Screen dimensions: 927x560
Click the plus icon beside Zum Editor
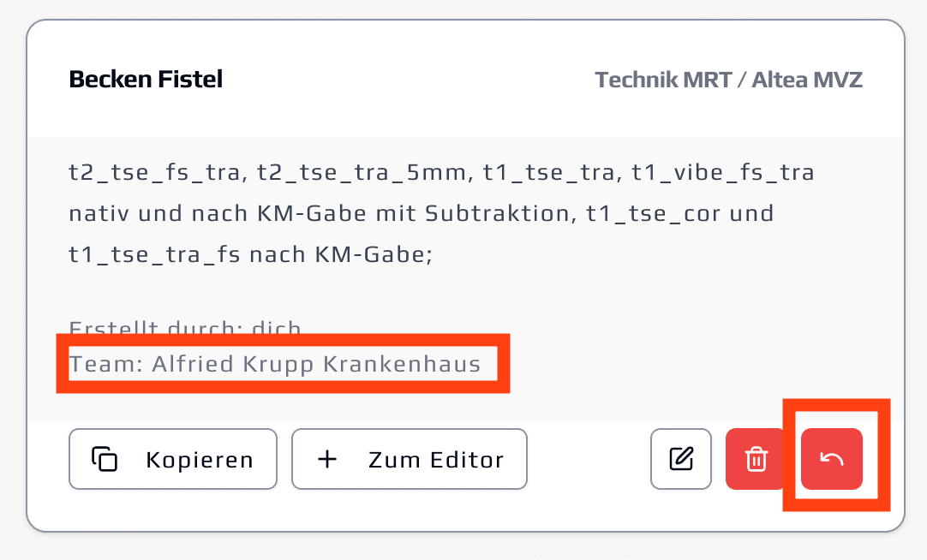click(x=327, y=459)
